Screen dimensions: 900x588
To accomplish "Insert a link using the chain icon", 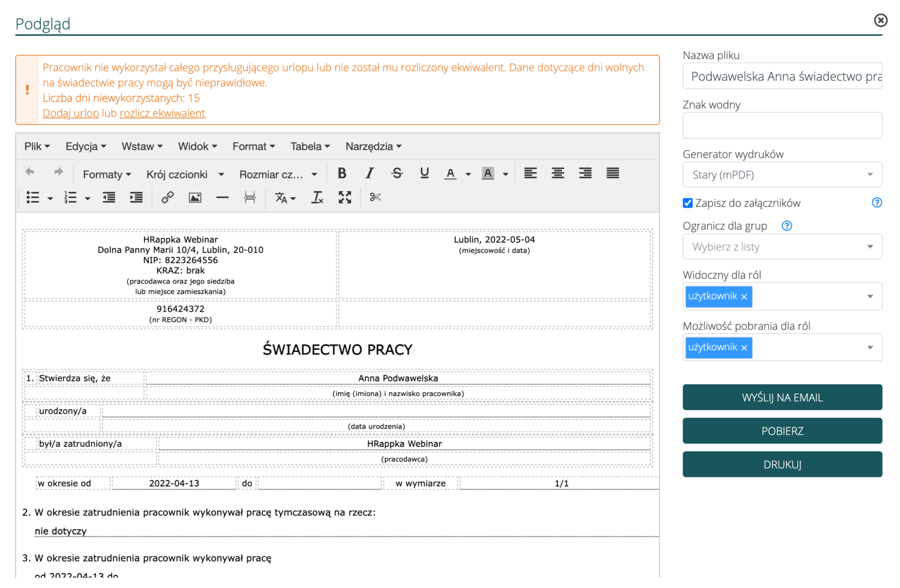I will [168, 198].
